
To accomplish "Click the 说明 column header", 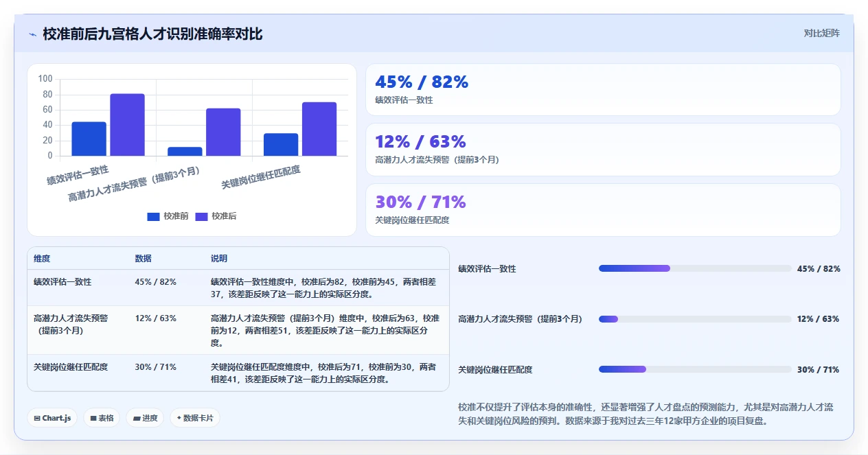I will coord(218,259).
